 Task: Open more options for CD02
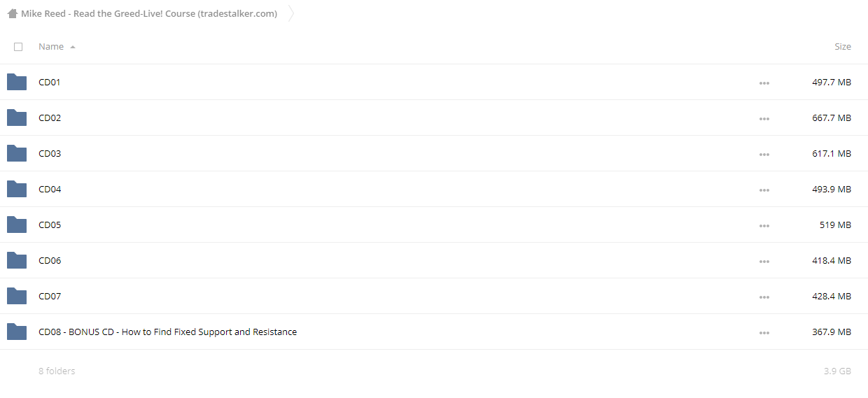pos(764,119)
